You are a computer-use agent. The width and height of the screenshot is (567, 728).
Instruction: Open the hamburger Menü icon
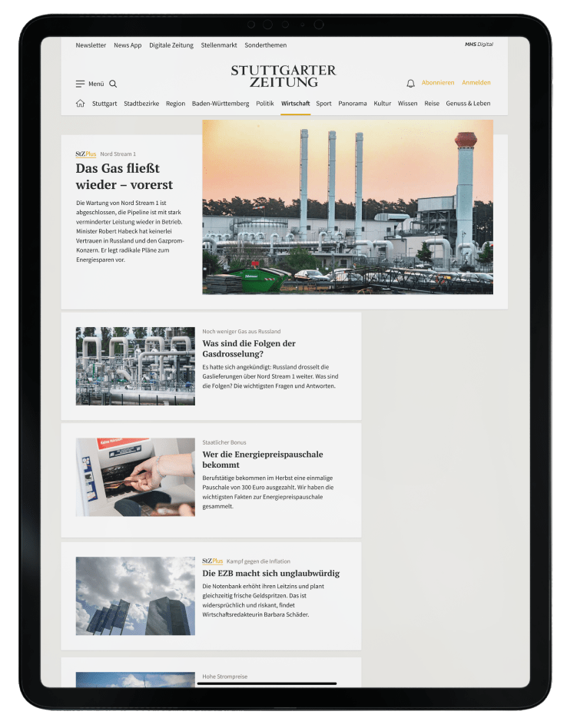pyautogui.click(x=81, y=84)
